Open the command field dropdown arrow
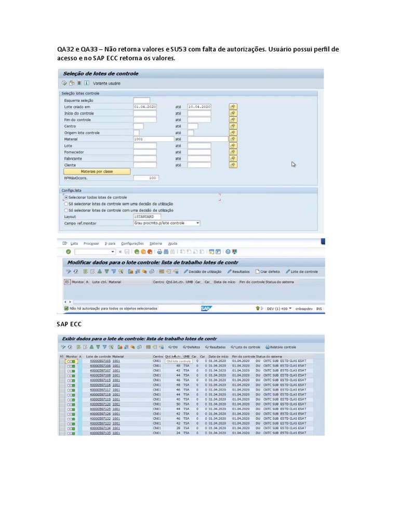The width and height of the screenshot is (399, 532). (x=113, y=252)
